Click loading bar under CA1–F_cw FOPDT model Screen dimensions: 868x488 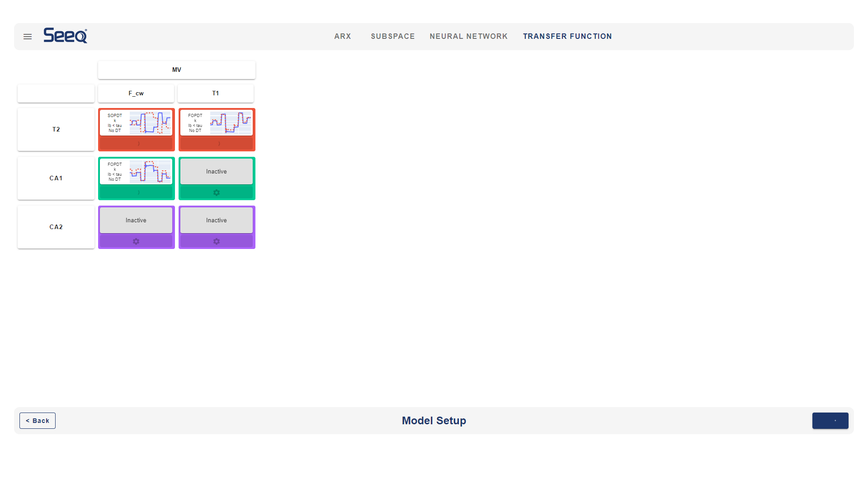(x=136, y=192)
